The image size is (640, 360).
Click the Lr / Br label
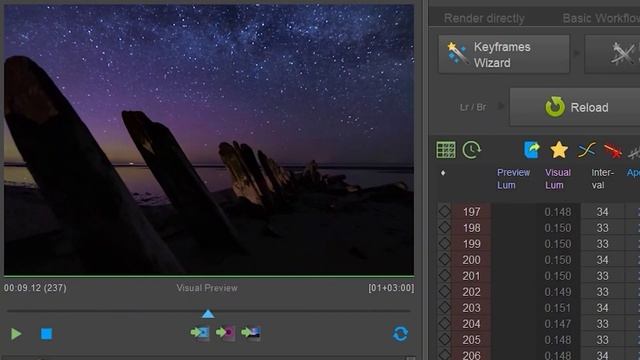[473, 107]
